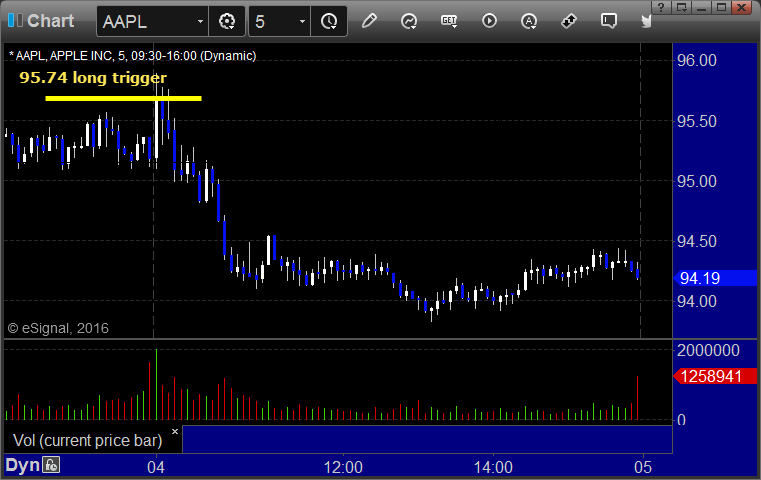
Task: Click the 12:00 time axis label
Action: click(343, 467)
